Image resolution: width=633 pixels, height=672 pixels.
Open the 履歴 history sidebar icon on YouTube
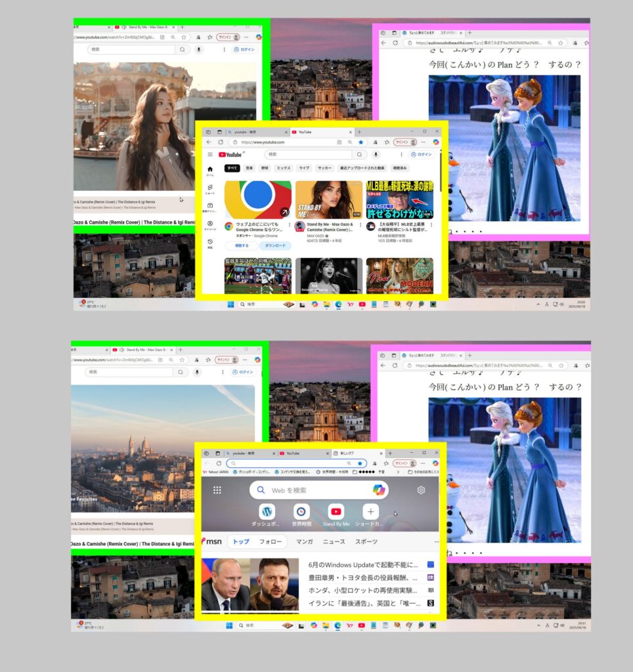tap(209, 243)
